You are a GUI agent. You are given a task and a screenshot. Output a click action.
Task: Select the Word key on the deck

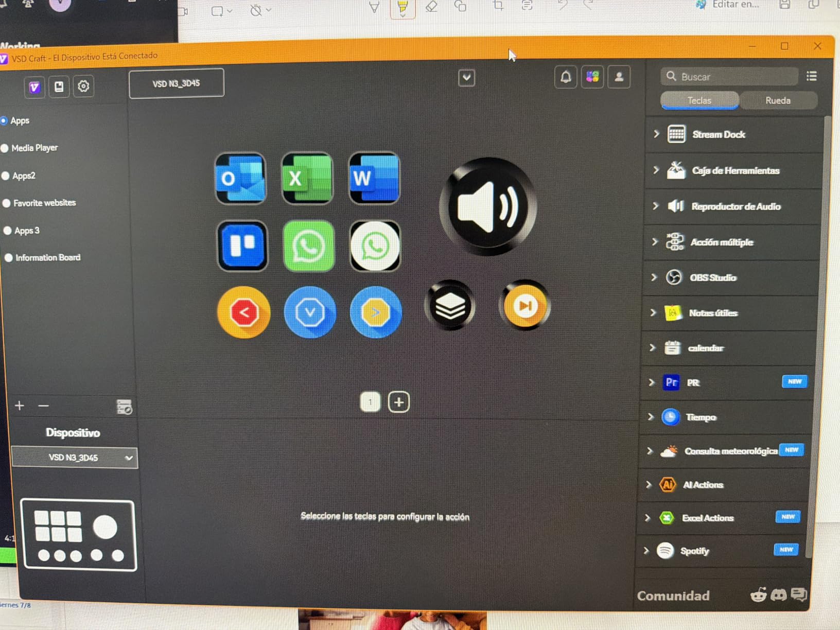374,178
